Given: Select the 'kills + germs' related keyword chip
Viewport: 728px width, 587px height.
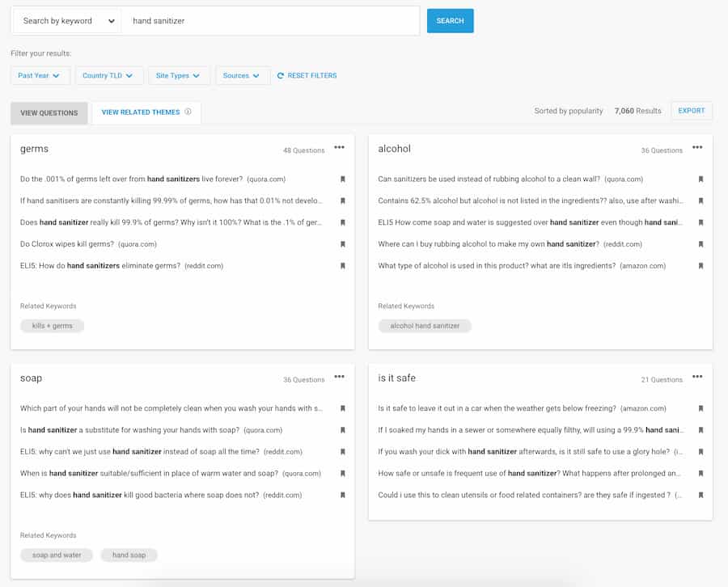Looking at the screenshot, I should pyautogui.click(x=51, y=326).
